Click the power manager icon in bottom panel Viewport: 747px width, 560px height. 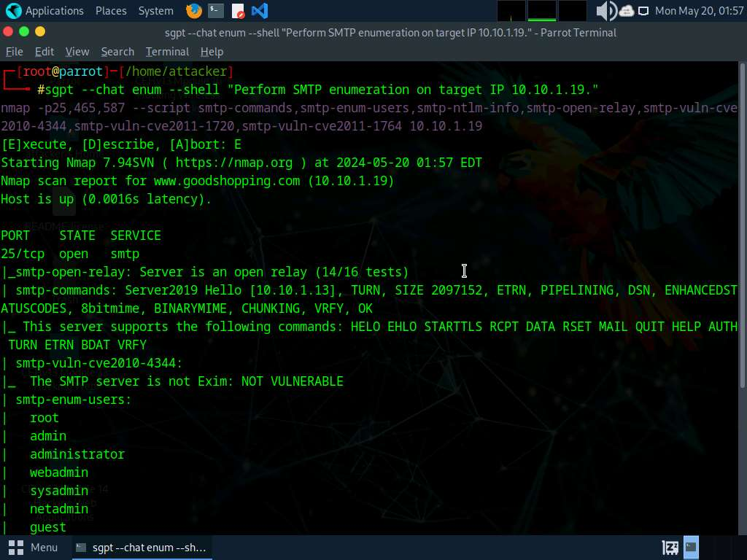[x=670, y=547]
